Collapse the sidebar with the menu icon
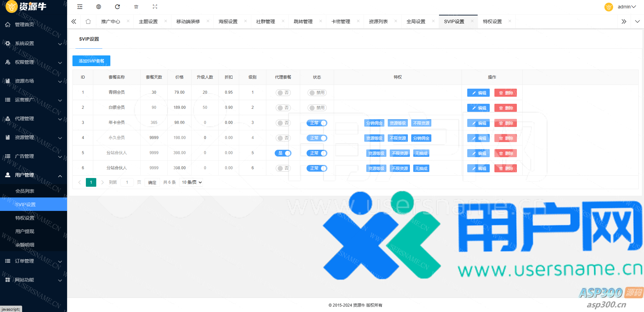Image resolution: width=644 pixels, height=312 pixels. coord(80,7)
